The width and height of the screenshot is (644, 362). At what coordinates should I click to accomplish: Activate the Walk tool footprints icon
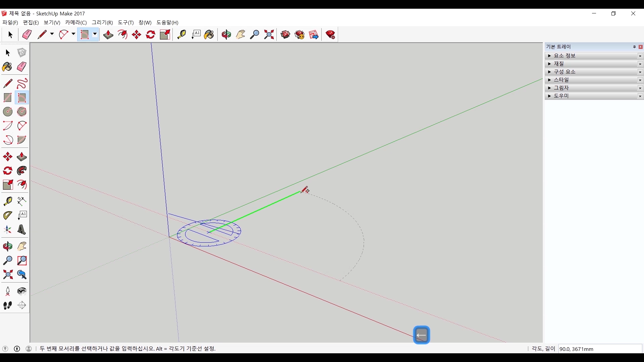(x=7, y=305)
